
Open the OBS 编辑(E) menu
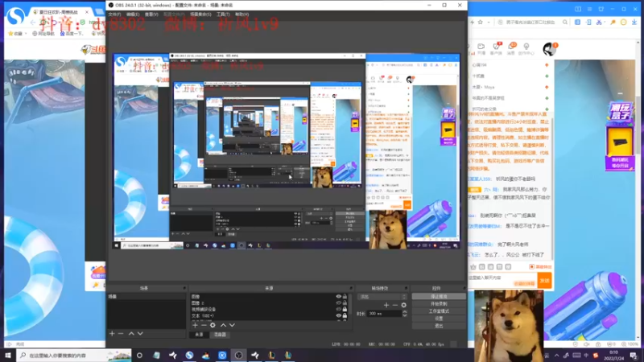(x=133, y=14)
